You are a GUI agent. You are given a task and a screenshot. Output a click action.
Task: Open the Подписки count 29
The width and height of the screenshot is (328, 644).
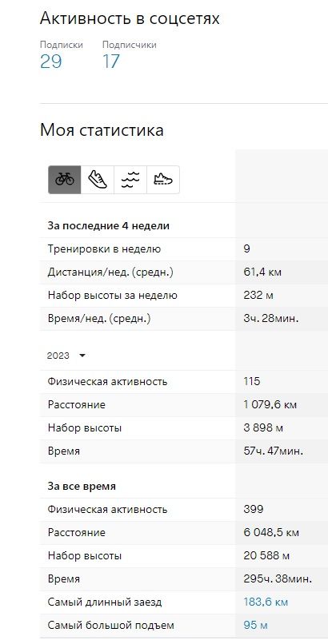click(x=51, y=62)
